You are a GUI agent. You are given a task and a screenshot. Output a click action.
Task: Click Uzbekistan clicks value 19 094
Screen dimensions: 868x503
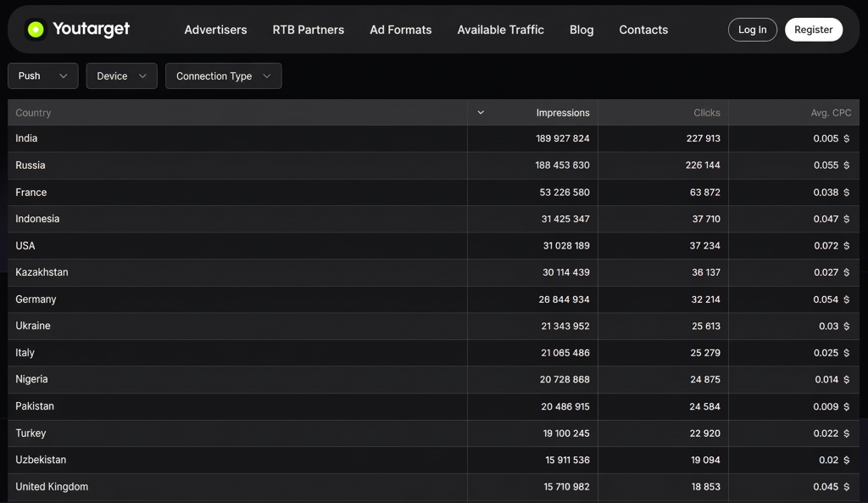[x=706, y=460]
